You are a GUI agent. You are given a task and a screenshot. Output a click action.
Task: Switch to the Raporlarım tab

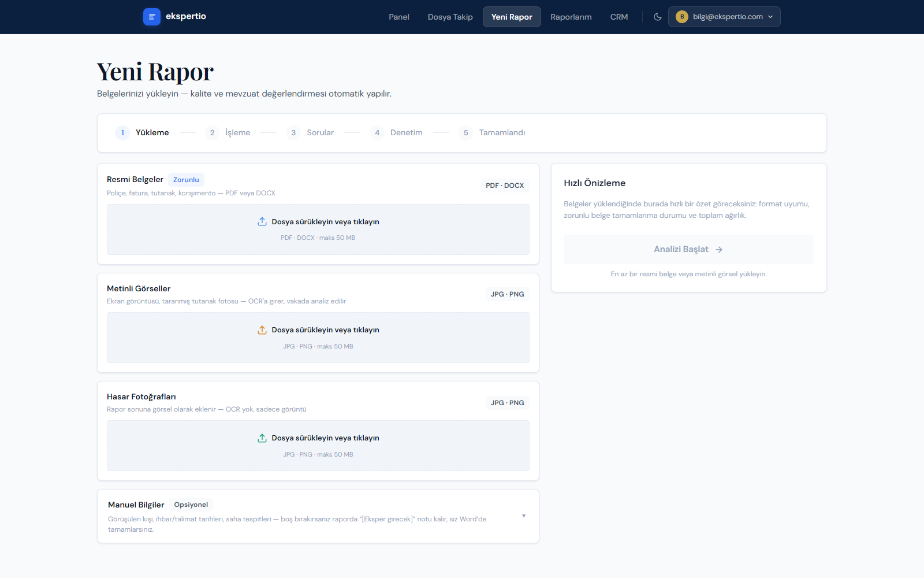click(571, 17)
